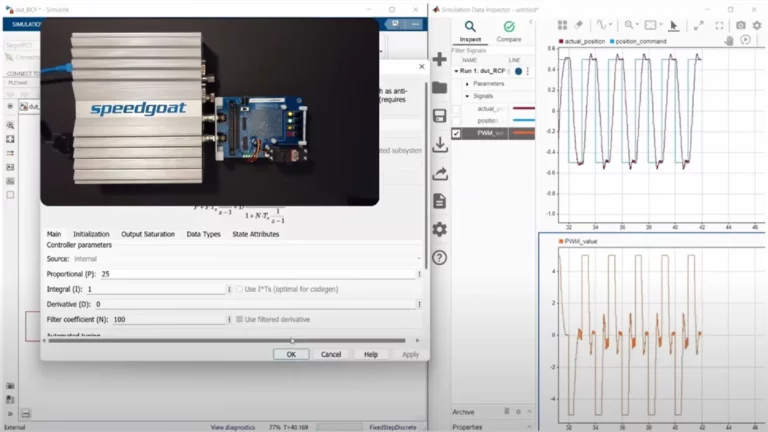
Task: Click OK in the PID dialog
Action: pos(291,354)
